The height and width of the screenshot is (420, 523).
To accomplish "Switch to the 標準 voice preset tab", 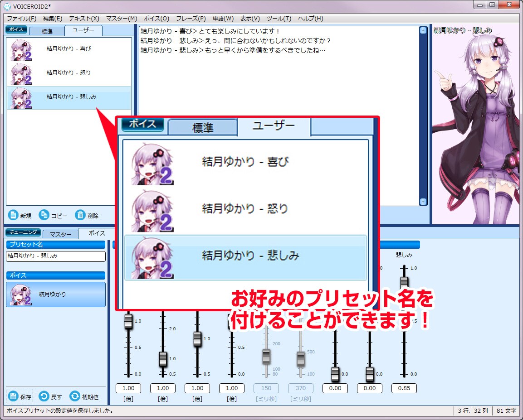I will (47, 31).
